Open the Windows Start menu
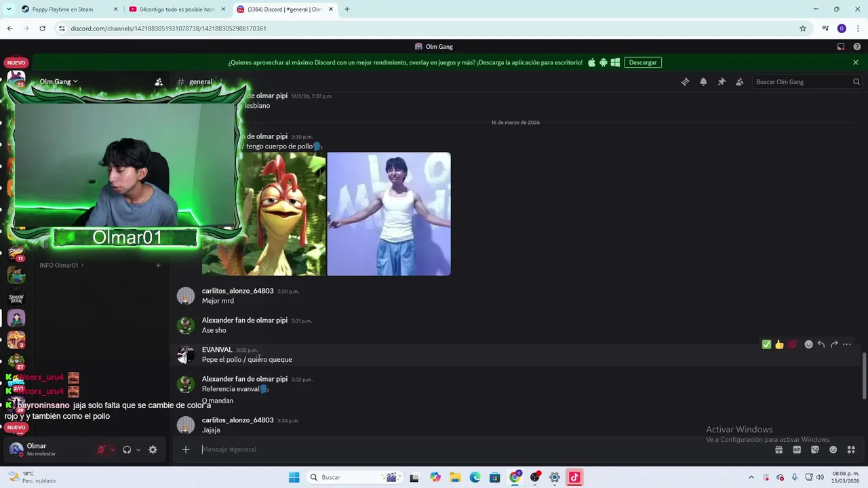 pos(294,477)
